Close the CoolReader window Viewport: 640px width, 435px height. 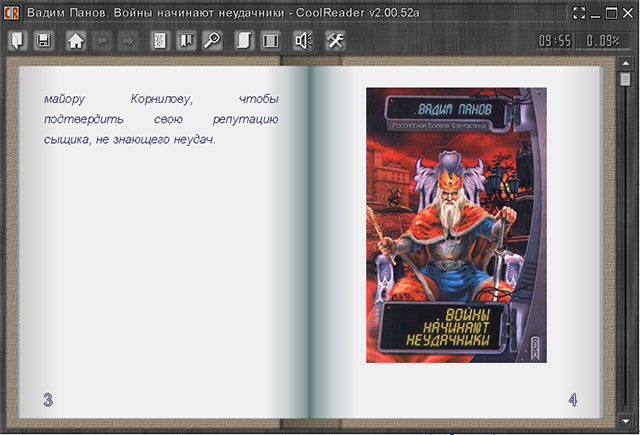[628, 13]
